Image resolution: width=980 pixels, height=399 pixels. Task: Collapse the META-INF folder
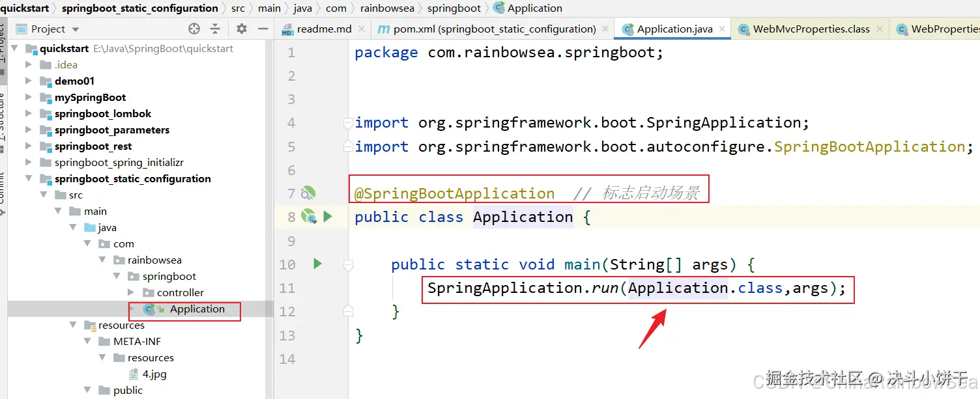click(87, 341)
